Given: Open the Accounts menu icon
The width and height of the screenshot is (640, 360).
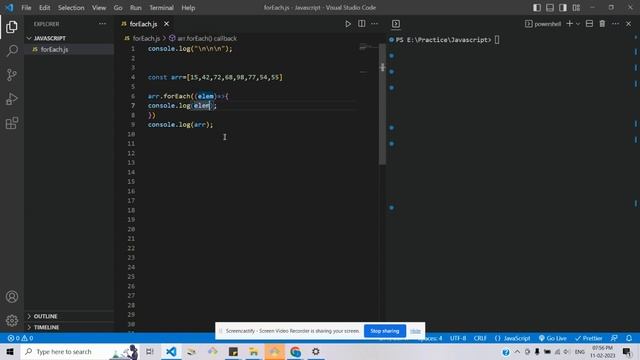Looking at the screenshot, I should (12, 297).
